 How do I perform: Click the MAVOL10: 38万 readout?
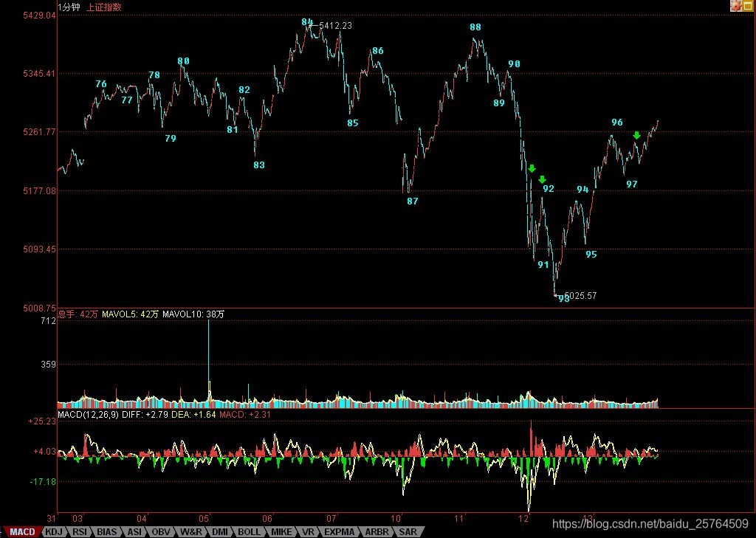click(x=193, y=314)
